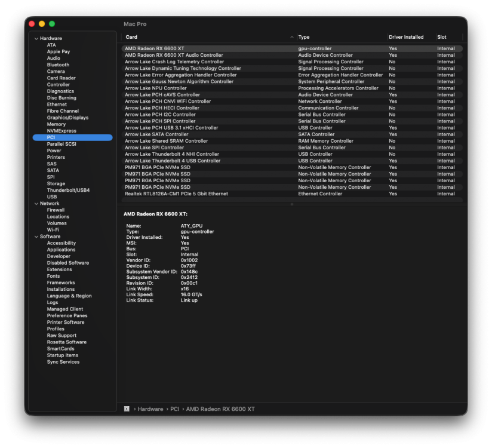Select Firewall under Network
The width and height of the screenshot is (492, 448).
[56, 210]
